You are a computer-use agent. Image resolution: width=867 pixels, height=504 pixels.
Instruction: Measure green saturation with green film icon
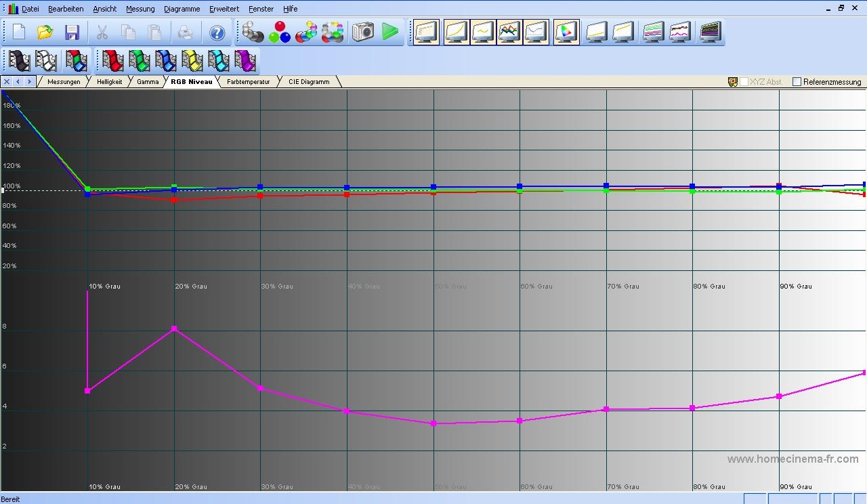[139, 61]
